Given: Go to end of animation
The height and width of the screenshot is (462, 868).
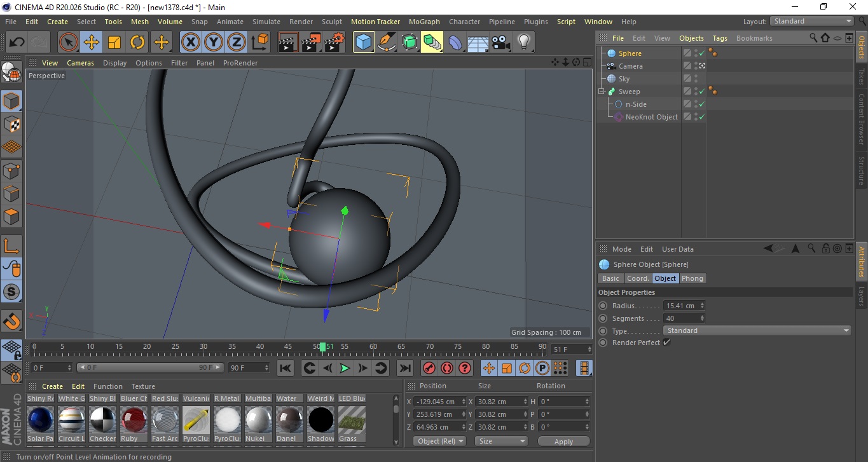Looking at the screenshot, I should point(404,368).
